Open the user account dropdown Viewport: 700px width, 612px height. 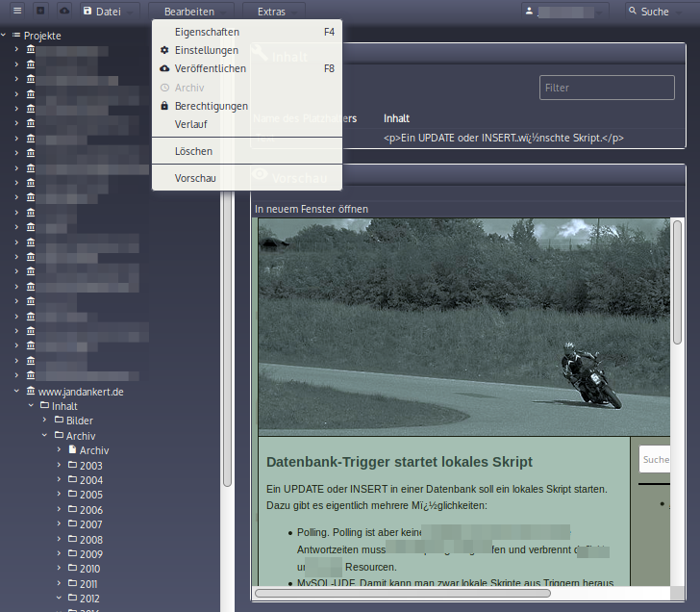click(x=565, y=12)
